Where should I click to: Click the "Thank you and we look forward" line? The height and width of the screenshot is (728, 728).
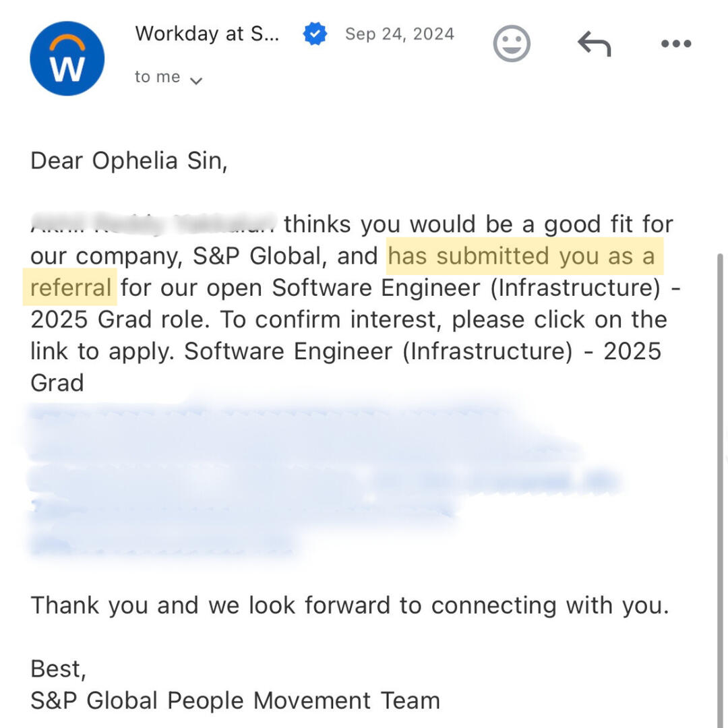[349, 605]
